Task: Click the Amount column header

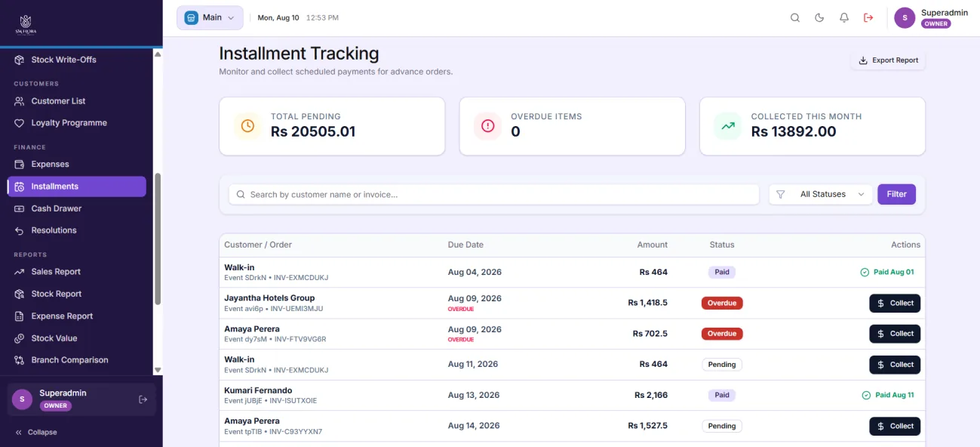Action: tap(652, 245)
